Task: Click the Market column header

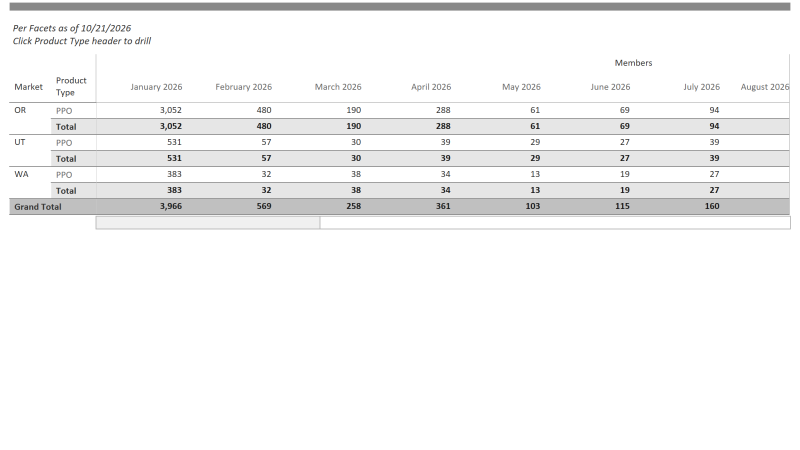Action: [x=29, y=87]
